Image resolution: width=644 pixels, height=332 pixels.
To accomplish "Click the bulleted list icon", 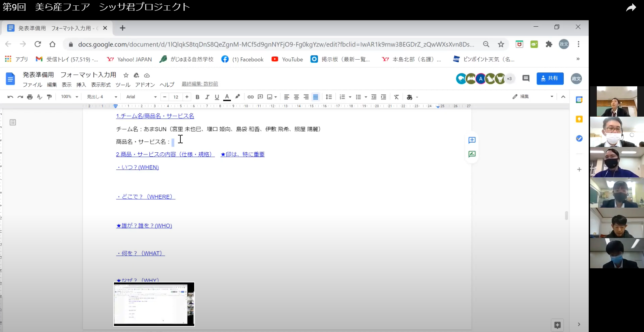I will pos(358,97).
